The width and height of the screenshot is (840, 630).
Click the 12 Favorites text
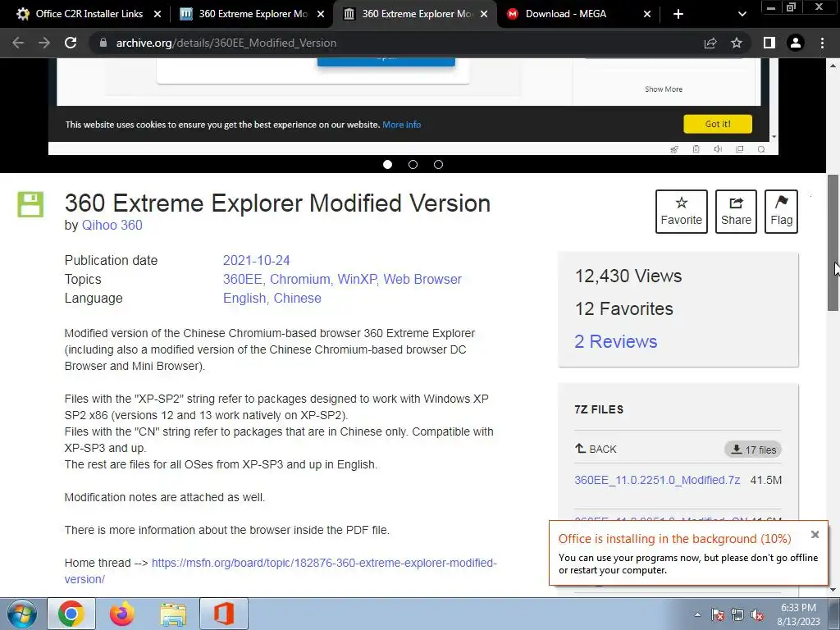tap(623, 308)
